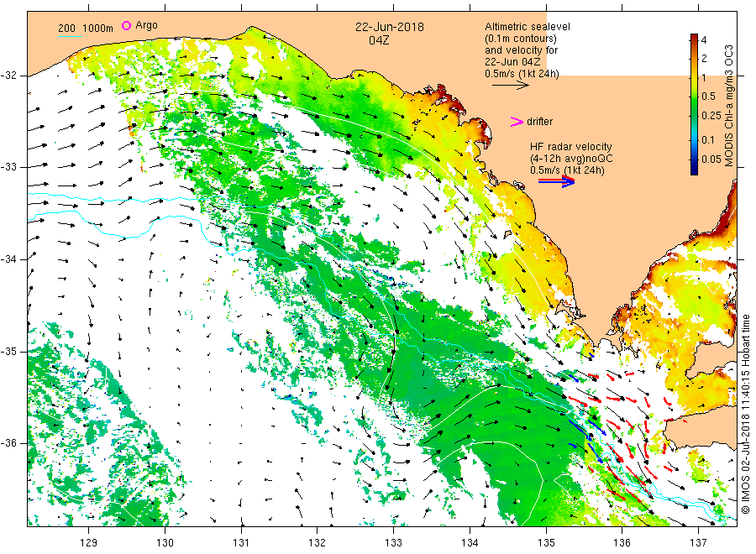
Task: Click the magenta Argo circle marker in the legend
Action: pos(126,25)
